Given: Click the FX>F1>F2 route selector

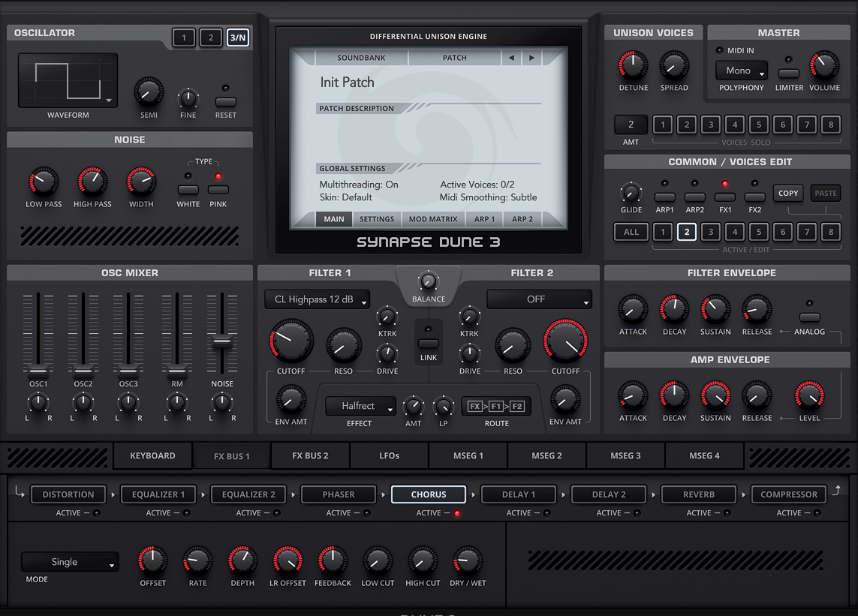Looking at the screenshot, I should tap(495, 406).
